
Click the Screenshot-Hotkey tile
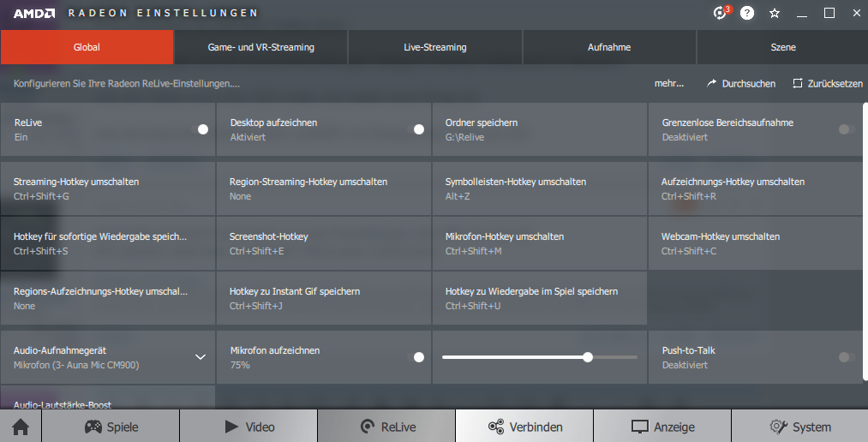click(324, 243)
